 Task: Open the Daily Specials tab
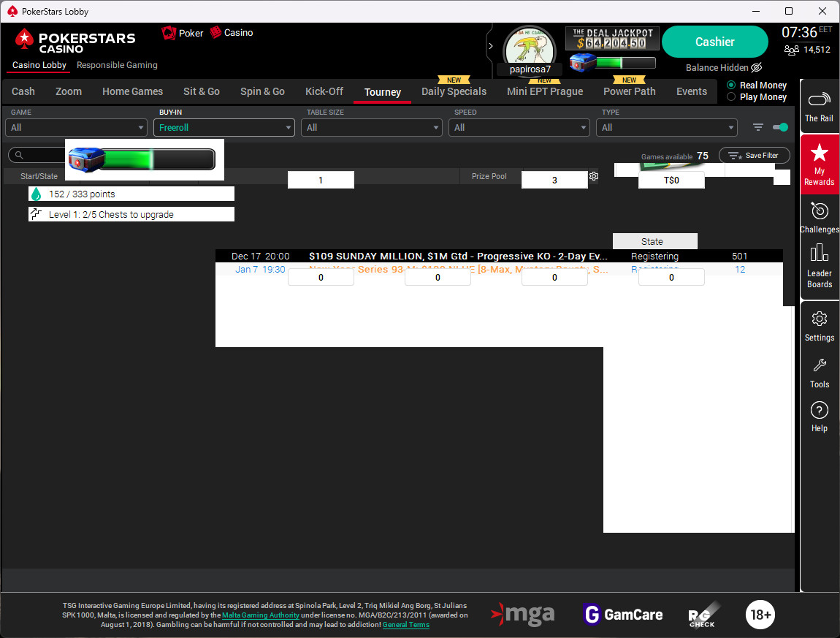pyautogui.click(x=454, y=91)
